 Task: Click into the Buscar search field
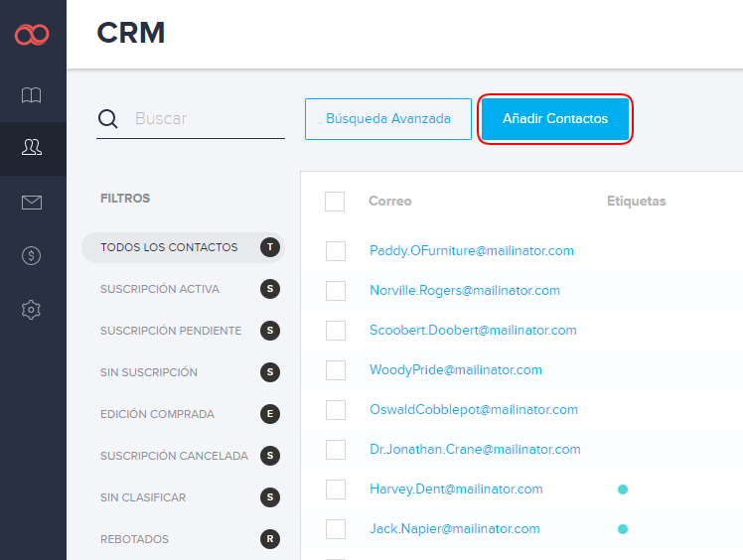(x=207, y=119)
